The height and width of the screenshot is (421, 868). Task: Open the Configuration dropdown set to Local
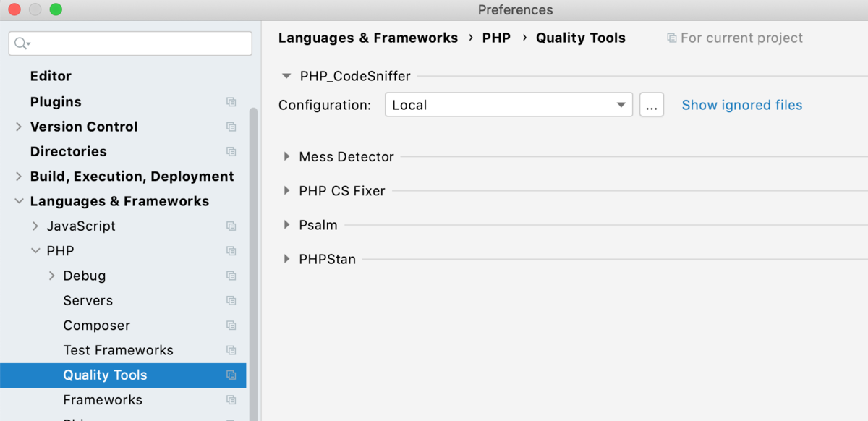[x=509, y=105]
